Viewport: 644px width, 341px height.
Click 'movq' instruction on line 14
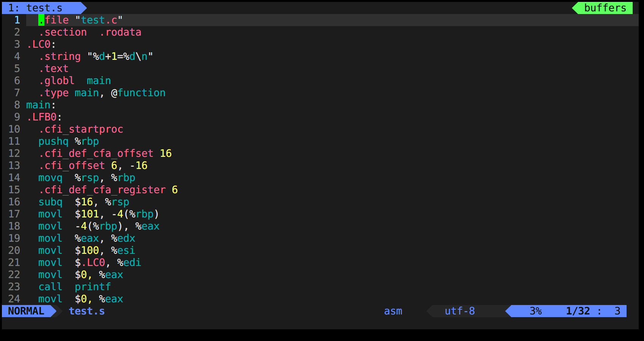[50, 178]
